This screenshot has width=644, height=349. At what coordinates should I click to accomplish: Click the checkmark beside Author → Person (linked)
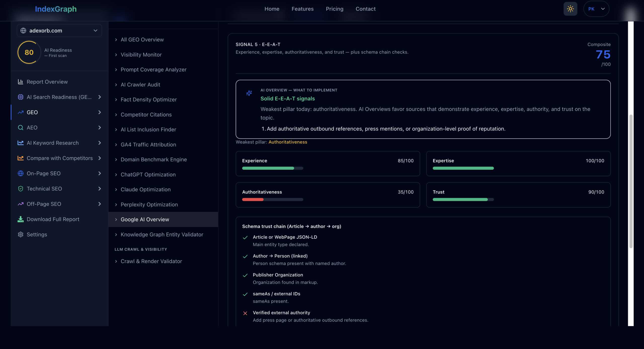pos(245,256)
